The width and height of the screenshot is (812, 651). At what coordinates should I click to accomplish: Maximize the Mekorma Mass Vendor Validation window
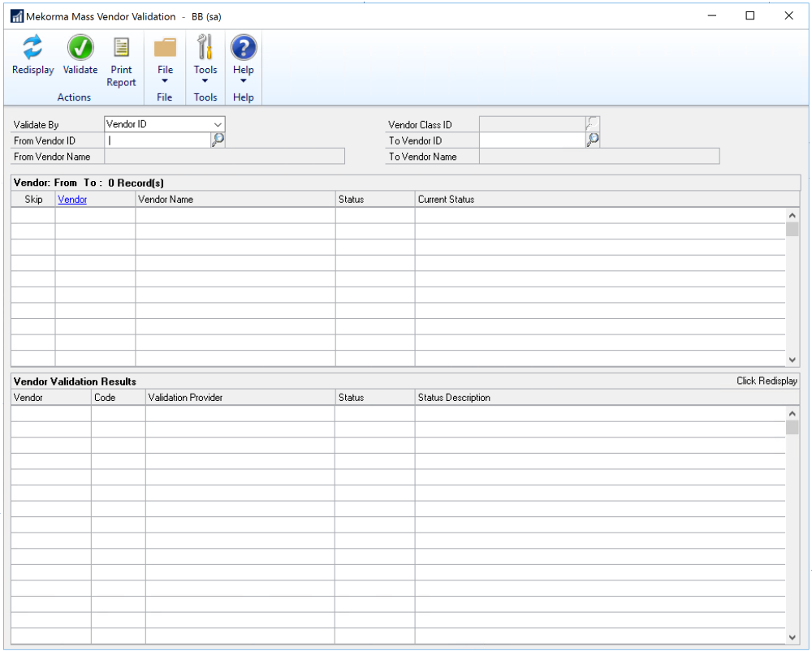[749, 15]
